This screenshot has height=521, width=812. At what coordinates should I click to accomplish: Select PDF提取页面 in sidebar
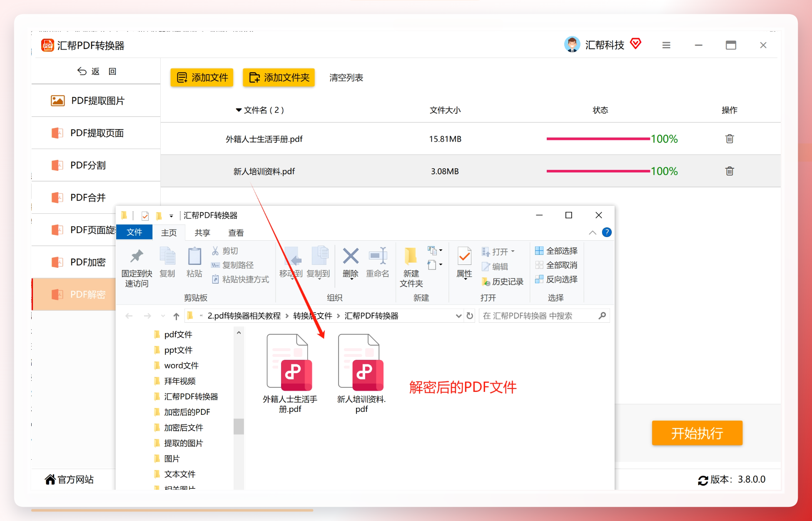(x=96, y=133)
